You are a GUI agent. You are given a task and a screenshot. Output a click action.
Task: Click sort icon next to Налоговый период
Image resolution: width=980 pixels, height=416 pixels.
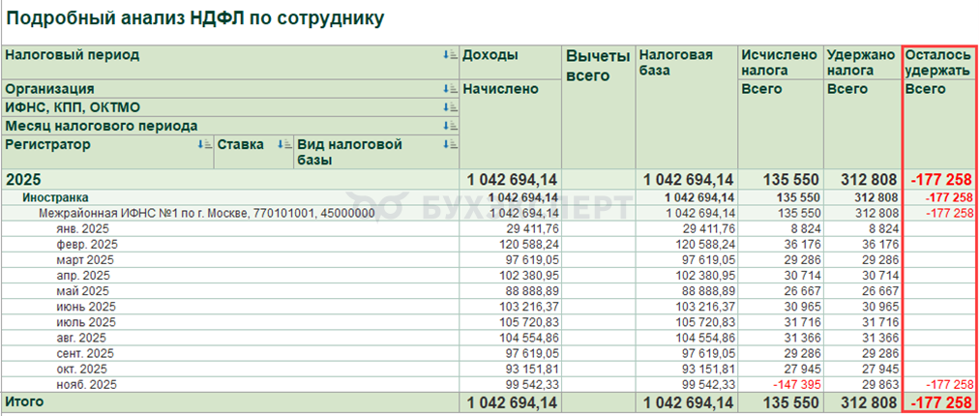pyautogui.click(x=450, y=55)
